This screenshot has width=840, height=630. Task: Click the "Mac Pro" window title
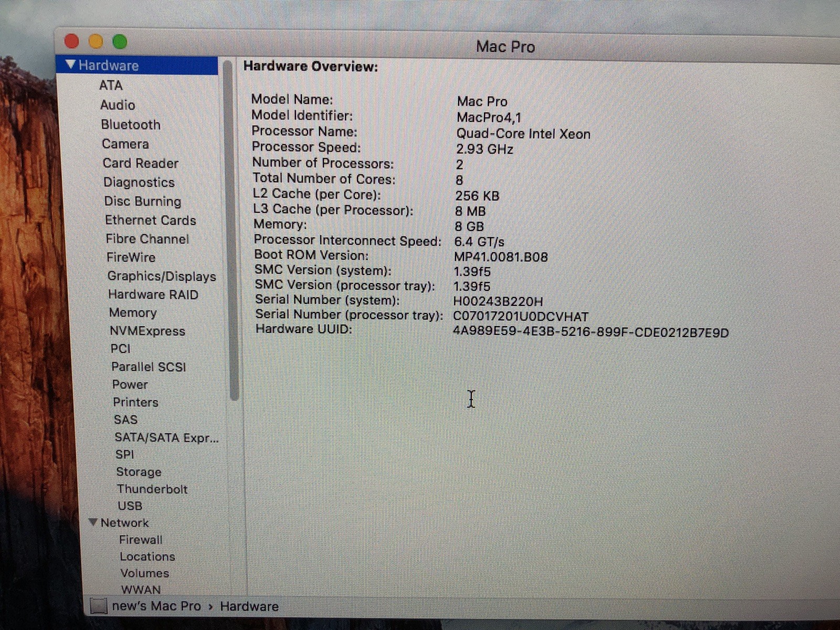[506, 47]
